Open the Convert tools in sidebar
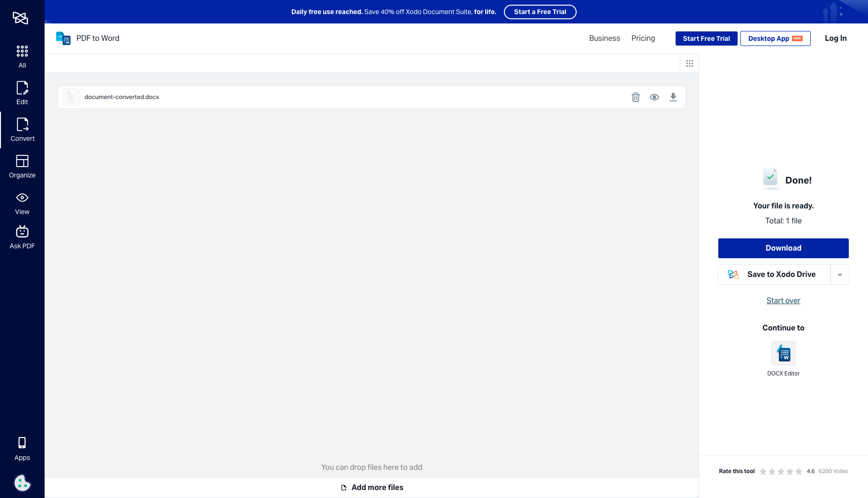This screenshot has height=498, width=868. coord(22,130)
